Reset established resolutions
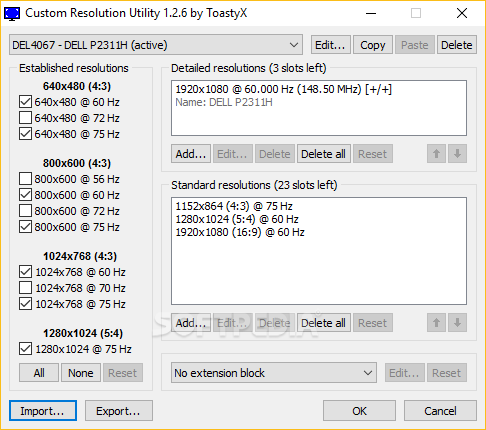 (123, 373)
